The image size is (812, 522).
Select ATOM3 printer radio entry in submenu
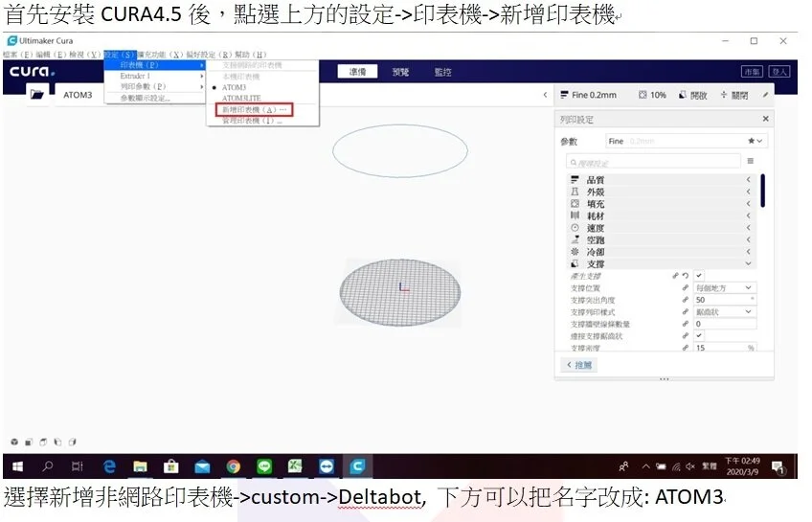pos(234,87)
